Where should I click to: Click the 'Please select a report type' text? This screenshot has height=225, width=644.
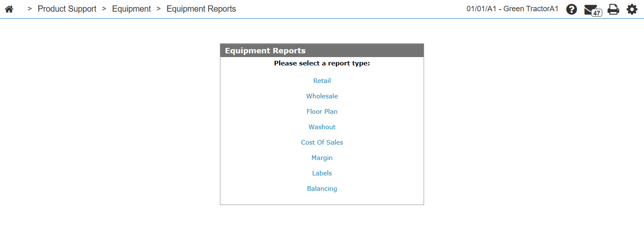[x=322, y=63]
